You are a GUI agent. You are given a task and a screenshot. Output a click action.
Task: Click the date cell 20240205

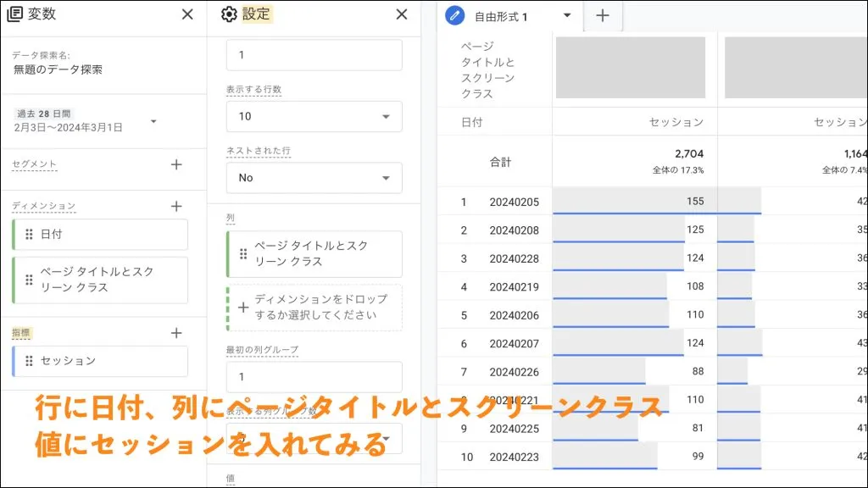(x=515, y=202)
